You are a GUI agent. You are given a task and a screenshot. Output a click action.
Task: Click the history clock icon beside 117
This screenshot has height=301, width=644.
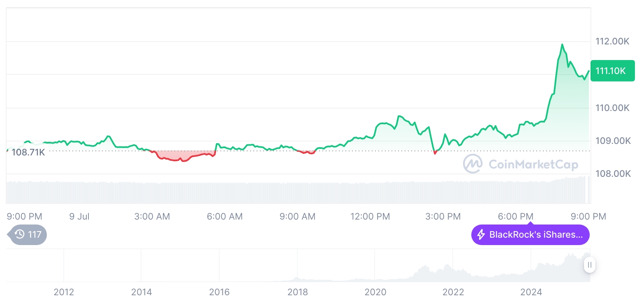tap(20, 235)
